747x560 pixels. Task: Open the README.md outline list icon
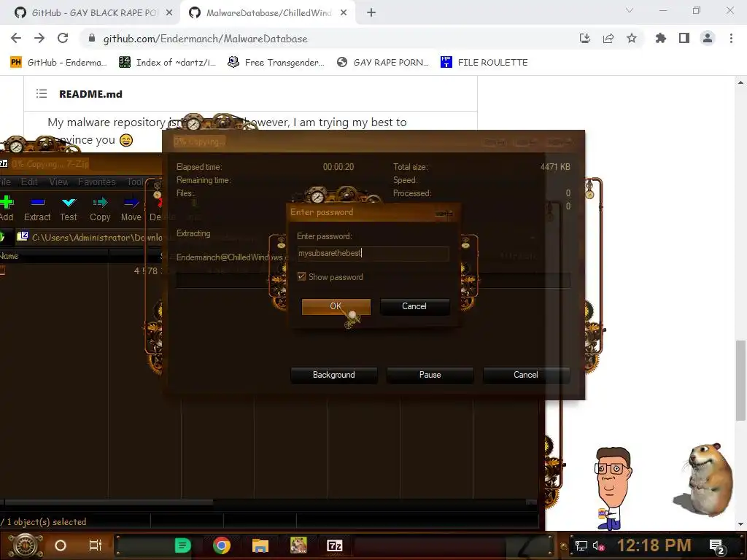[42, 94]
